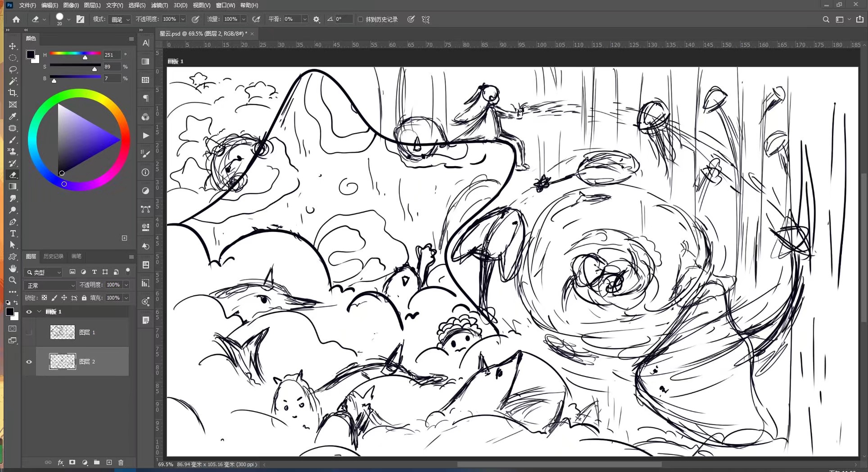Click the 图层 1 thumbnail

click(62, 332)
